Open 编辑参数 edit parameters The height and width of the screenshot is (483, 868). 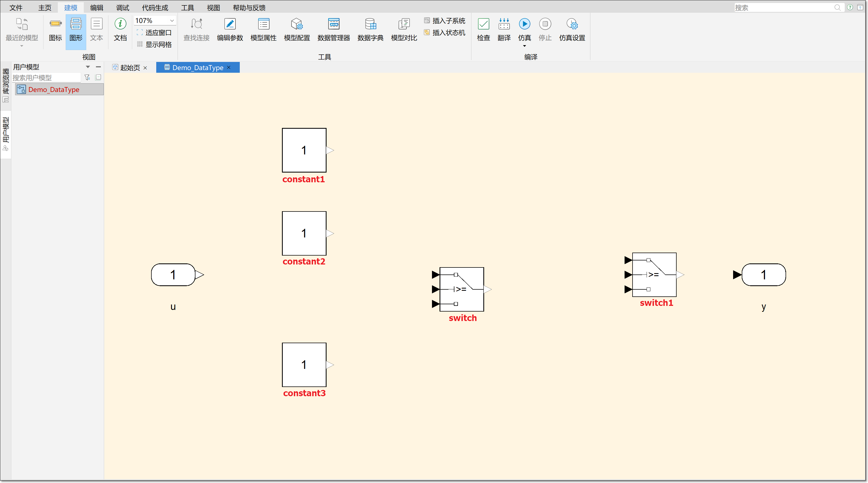pyautogui.click(x=230, y=30)
